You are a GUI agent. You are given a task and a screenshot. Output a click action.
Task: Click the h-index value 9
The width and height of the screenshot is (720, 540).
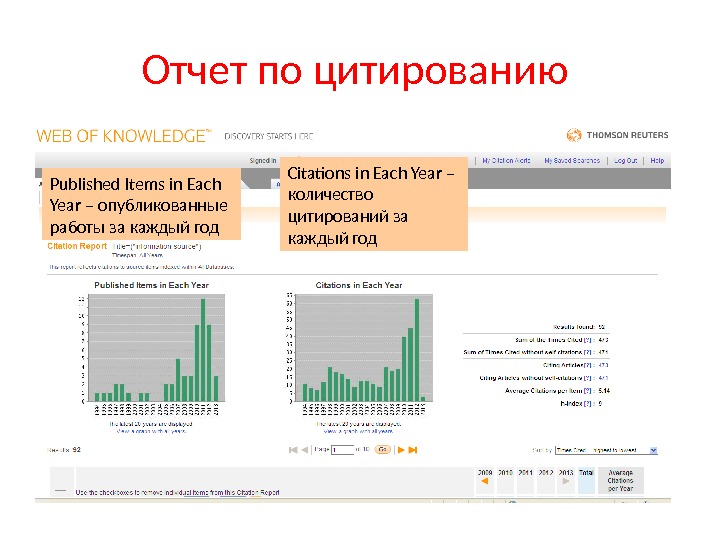[600, 404]
